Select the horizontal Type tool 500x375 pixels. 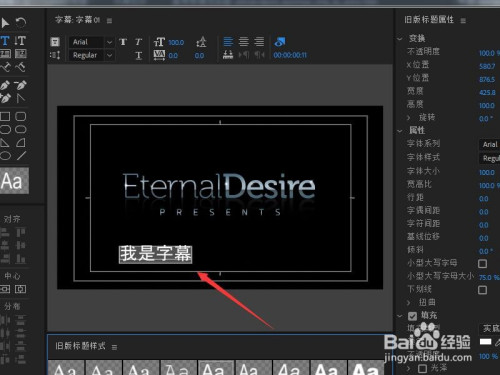tap(5, 41)
